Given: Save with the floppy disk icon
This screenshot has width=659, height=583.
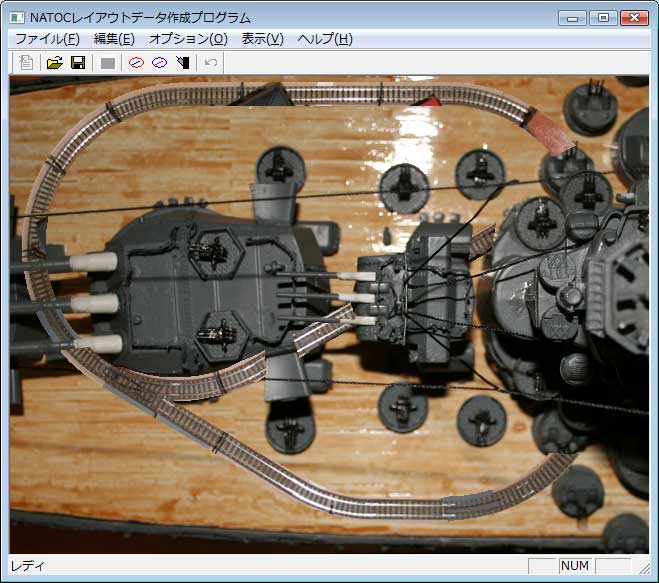Looking at the screenshot, I should pyautogui.click(x=78, y=63).
